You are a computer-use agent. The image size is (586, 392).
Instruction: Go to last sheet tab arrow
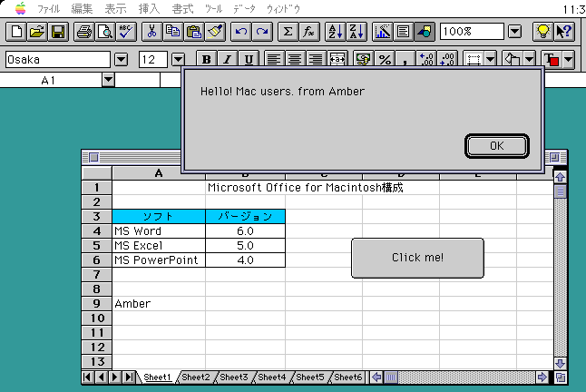[x=129, y=377]
